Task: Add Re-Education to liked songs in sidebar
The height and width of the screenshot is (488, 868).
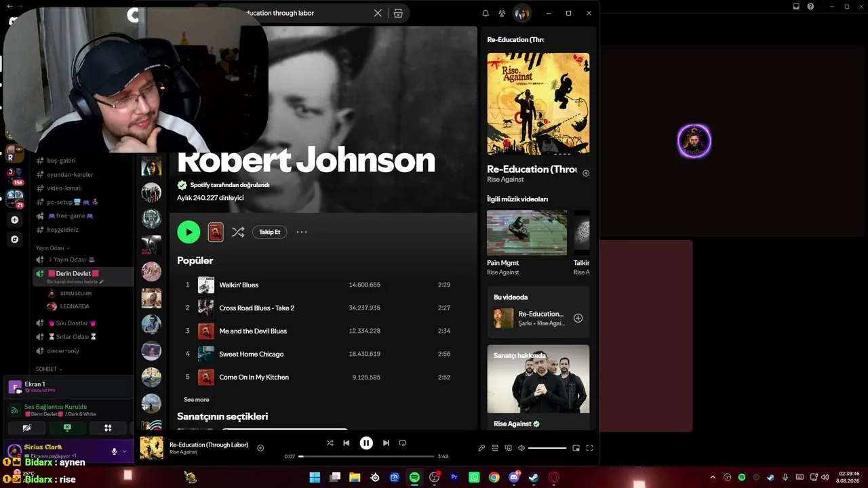Action: [x=586, y=173]
